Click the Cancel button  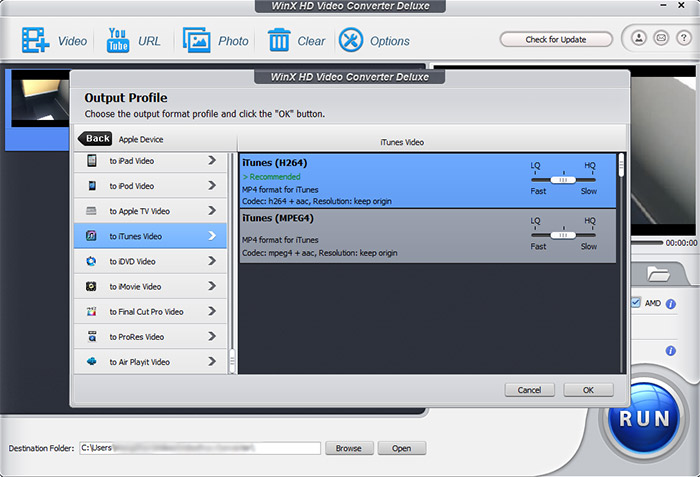pyautogui.click(x=529, y=390)
